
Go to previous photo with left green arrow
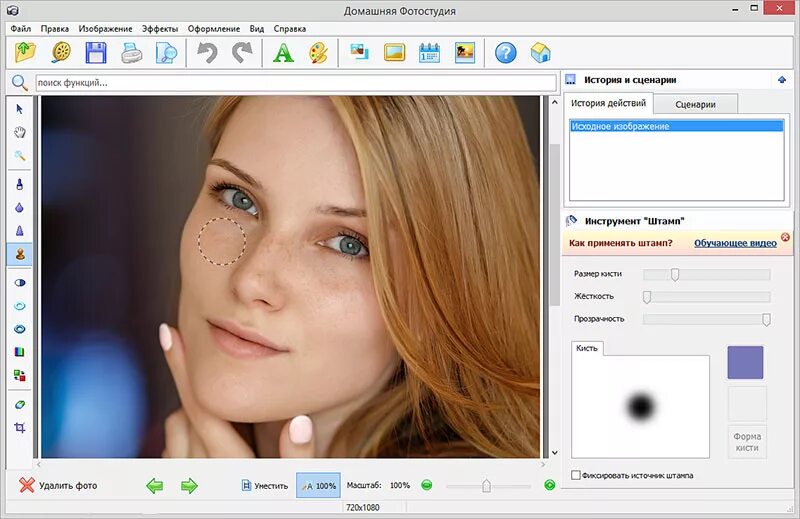(x=155, y=486)
